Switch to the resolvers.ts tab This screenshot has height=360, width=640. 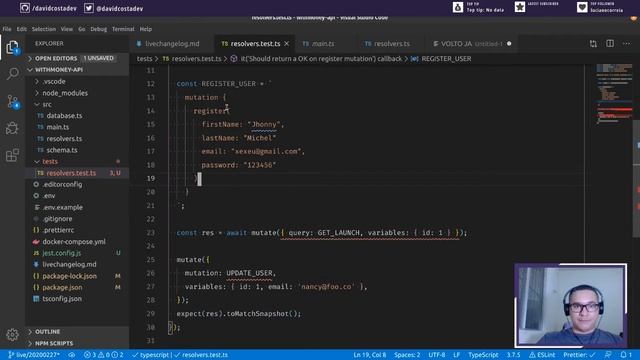pyautogui.click(x=391, y=44)
